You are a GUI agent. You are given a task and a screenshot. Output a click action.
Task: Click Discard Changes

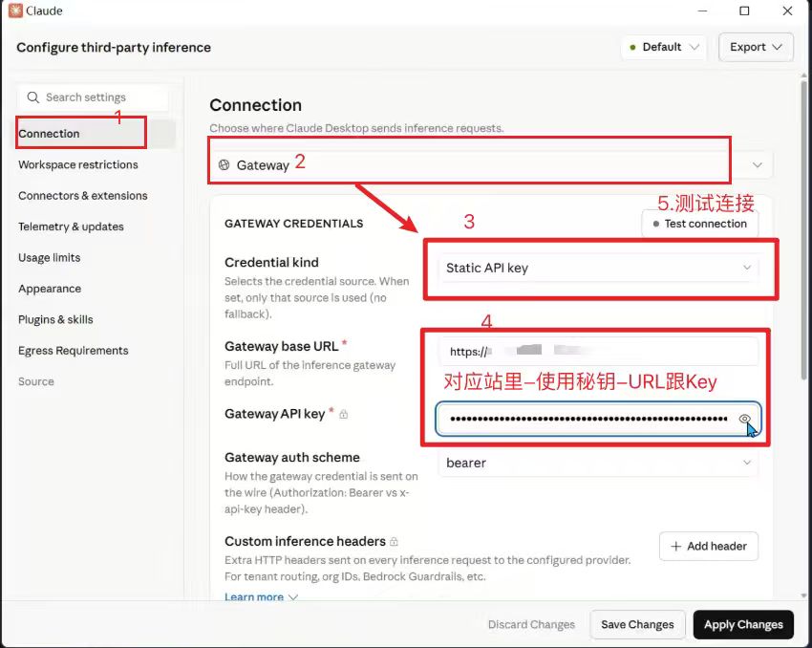[x=531, y=625]
